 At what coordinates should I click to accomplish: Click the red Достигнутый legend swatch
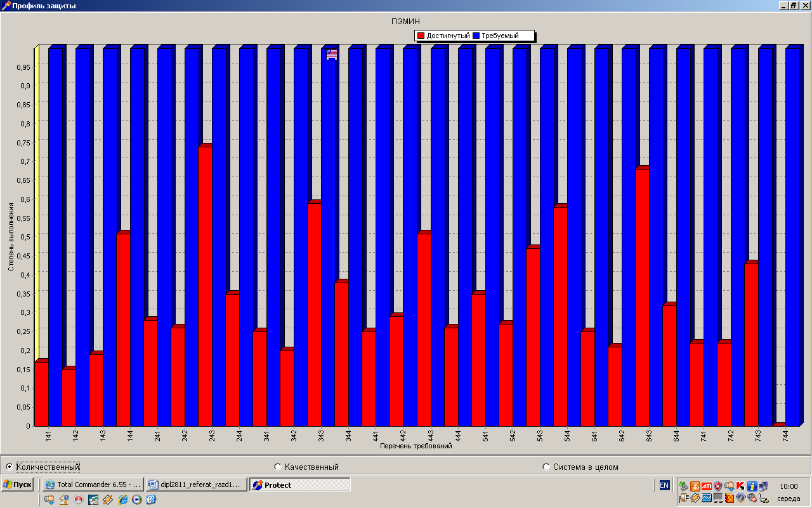(420, 36)
